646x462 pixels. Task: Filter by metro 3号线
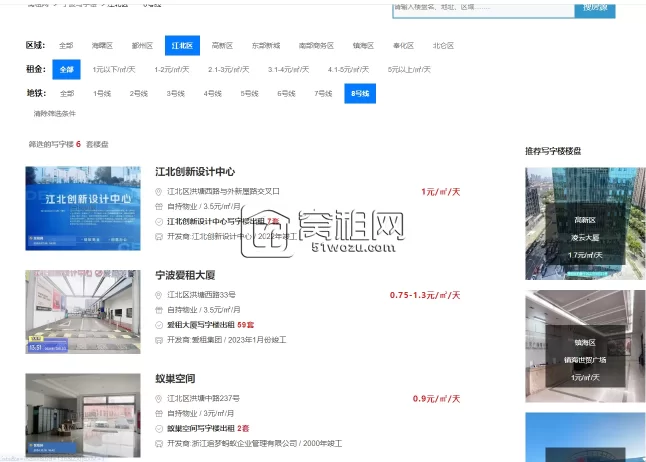click(x=176, y=94)
